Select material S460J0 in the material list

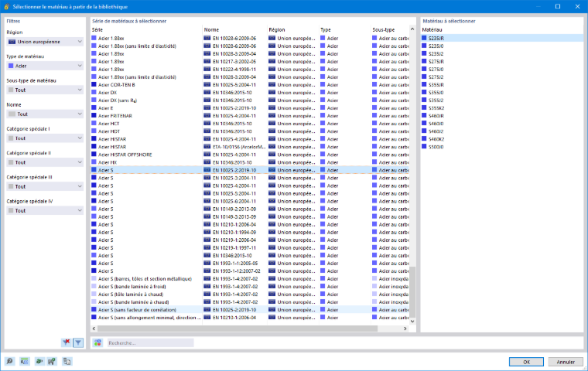point(502,124)
